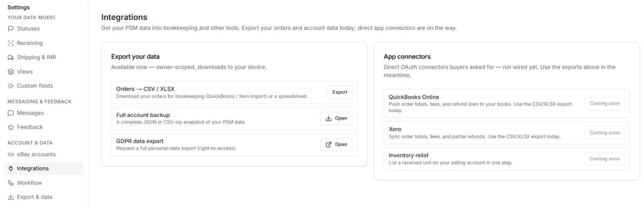Click the 'Inventory relist' connector title
The height and width of the screenshot is (212, 644).
(x=409, y=155)
